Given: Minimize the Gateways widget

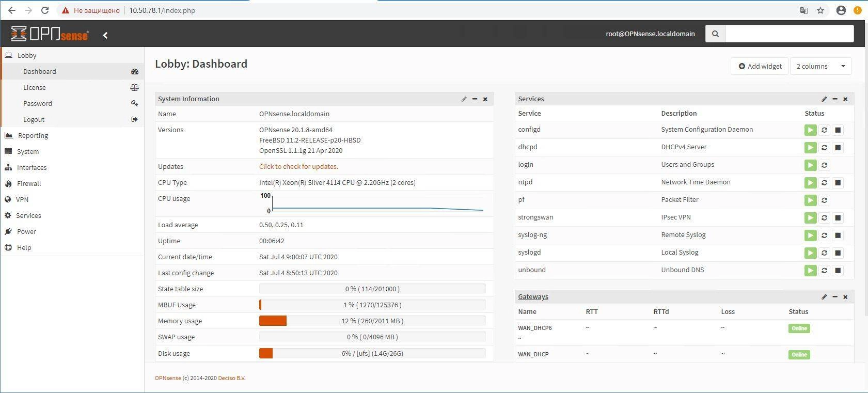Looking at the screenshot, I should point(835,297).
